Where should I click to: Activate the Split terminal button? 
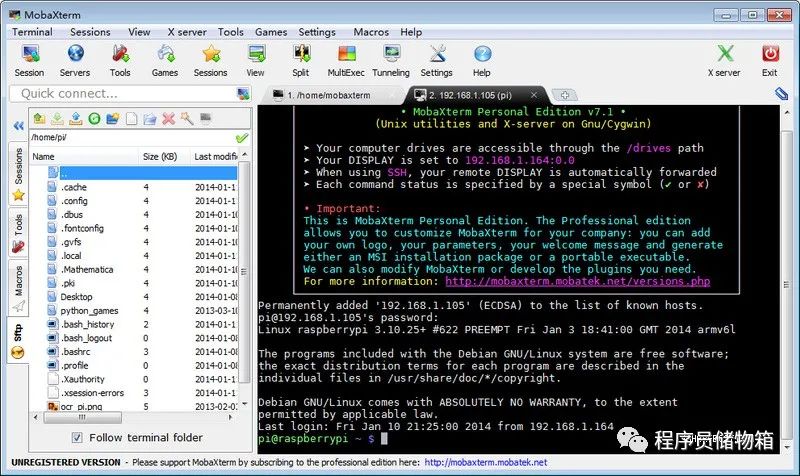point(301,61)
